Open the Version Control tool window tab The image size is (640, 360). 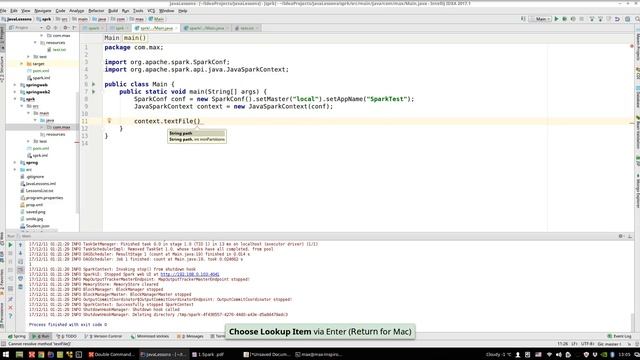pyautogui.click(x=104, y=336)
